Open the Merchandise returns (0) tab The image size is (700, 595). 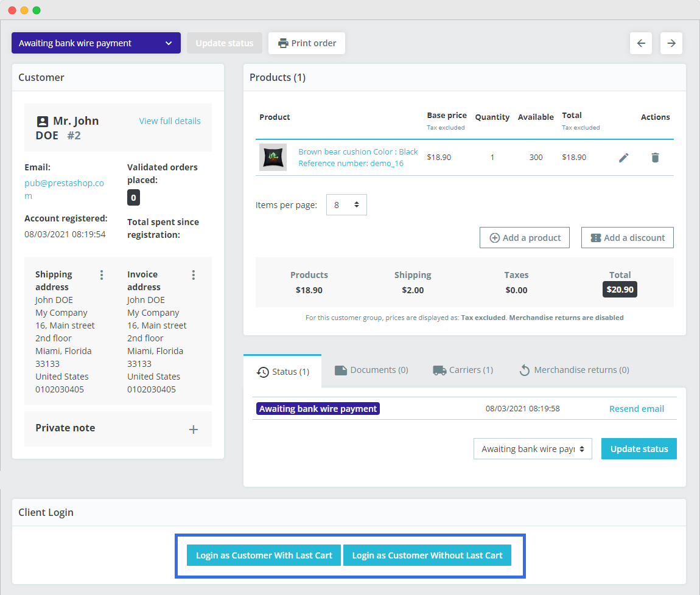(574, 370)
